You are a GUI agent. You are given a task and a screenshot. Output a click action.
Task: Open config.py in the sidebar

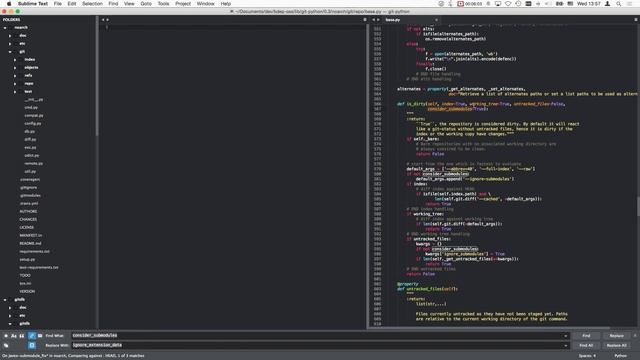point(33,124)
